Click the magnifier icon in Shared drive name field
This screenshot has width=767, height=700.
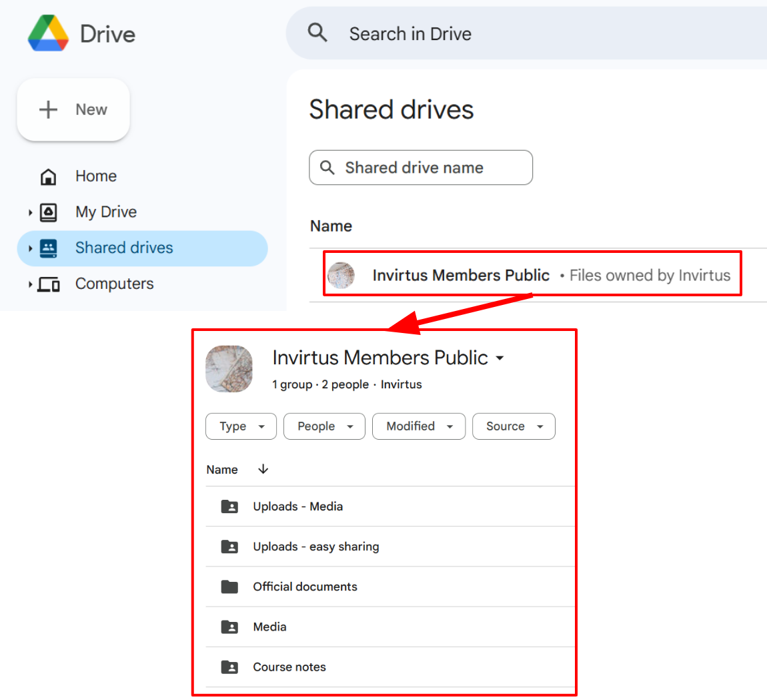327,167
